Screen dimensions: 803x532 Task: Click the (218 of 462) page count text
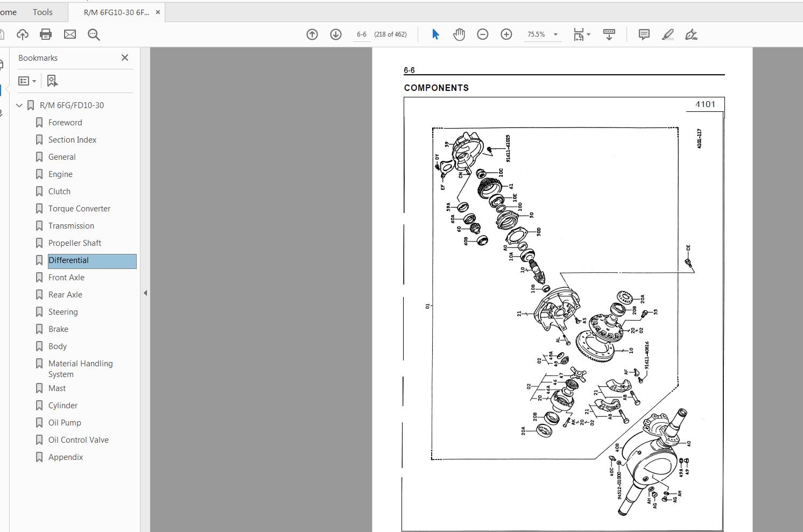coord(390,34)
